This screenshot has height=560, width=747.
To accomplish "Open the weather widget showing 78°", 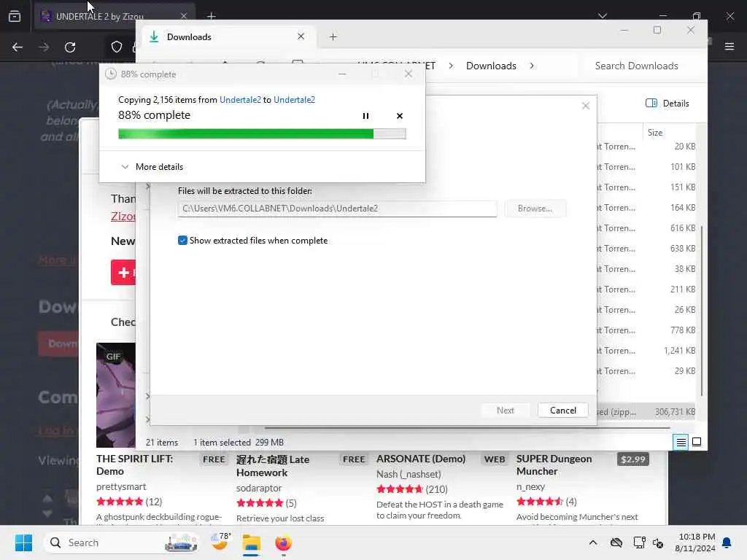I will 220,542.
